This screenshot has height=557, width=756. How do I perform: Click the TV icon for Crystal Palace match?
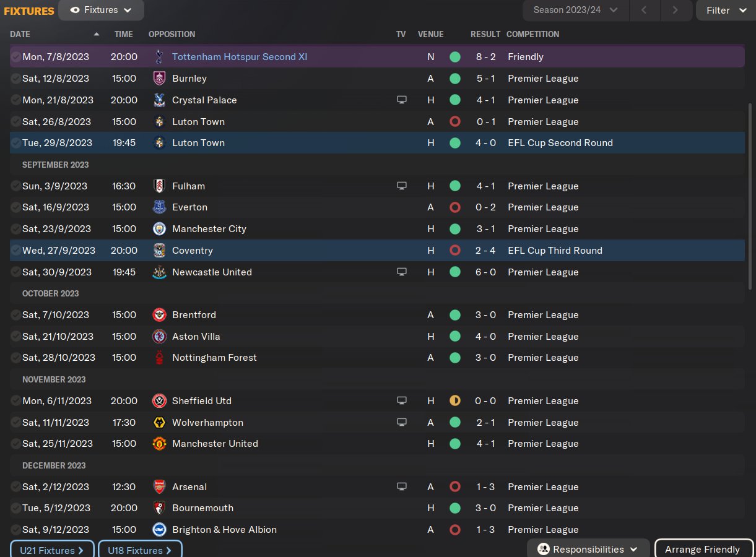(x=402, y=100)
